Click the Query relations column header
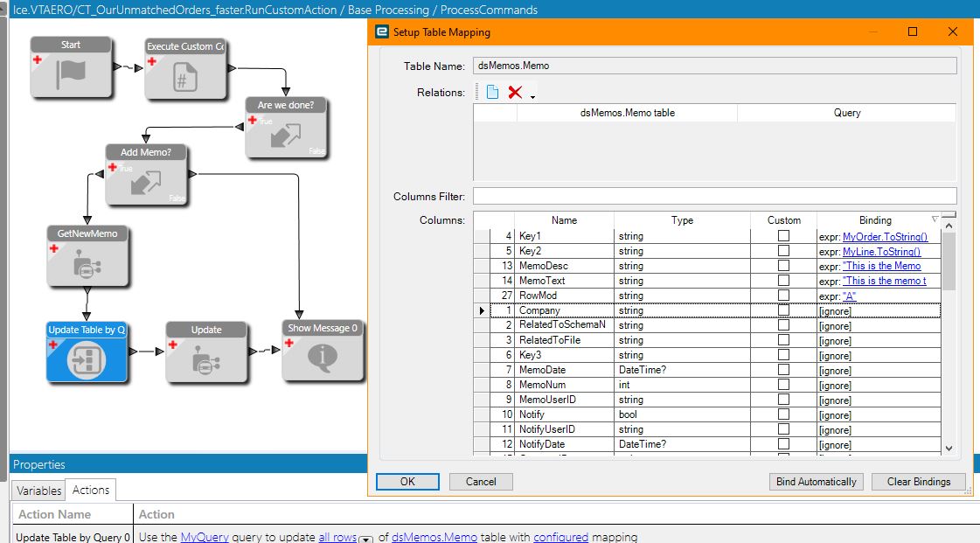This screenshot has width=980, height=543. 847,113
